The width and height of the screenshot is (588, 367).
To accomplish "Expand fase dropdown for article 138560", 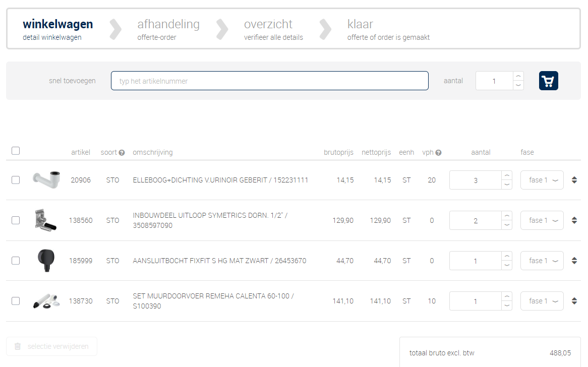I will 542,220.
